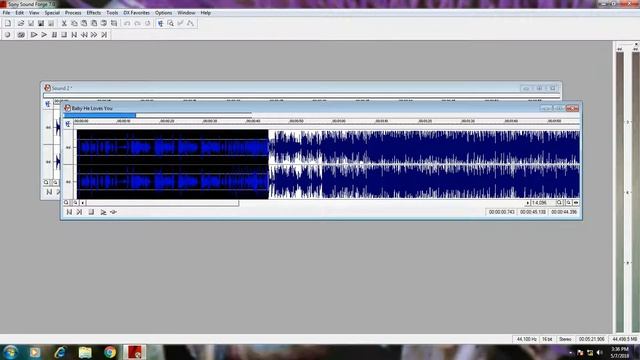Click the zoom ratio field showing 1:4,096
This screenshot has width=640, height=360.
click(x=543, y=203)
